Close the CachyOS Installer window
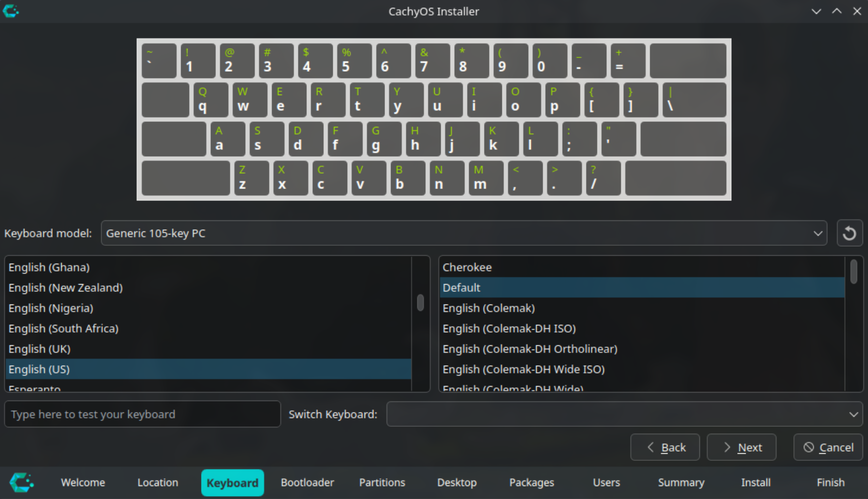The height and width of the screenshot is (499, 868). pyautogui.click(x=857, y=11)
